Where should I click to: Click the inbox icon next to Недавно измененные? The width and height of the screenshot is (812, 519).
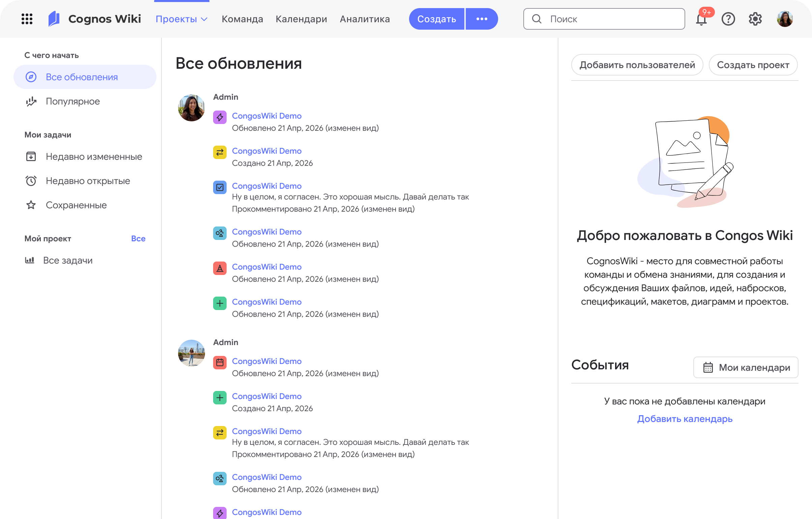[31, 156]
